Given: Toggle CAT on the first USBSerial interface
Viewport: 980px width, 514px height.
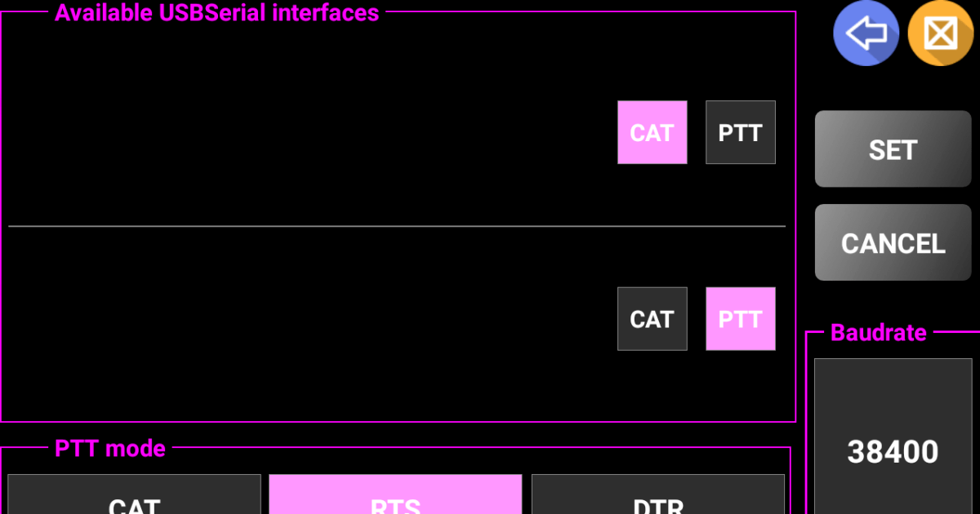Looking at the screenshot, I should click(652, 132).
